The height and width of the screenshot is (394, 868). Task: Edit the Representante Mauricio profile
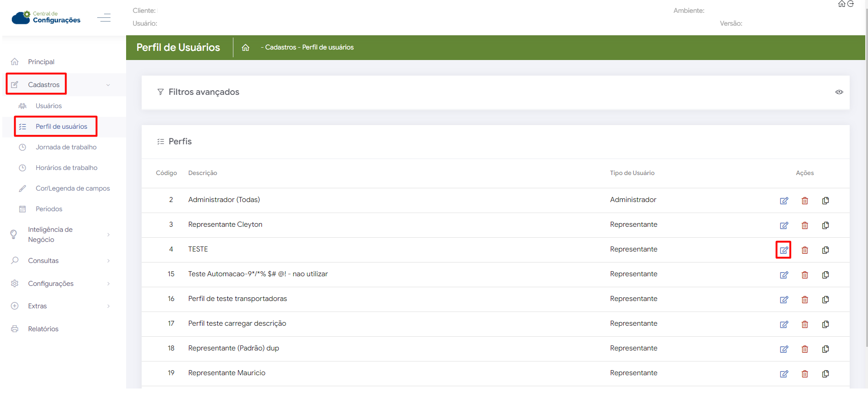(x=784, y=374)
